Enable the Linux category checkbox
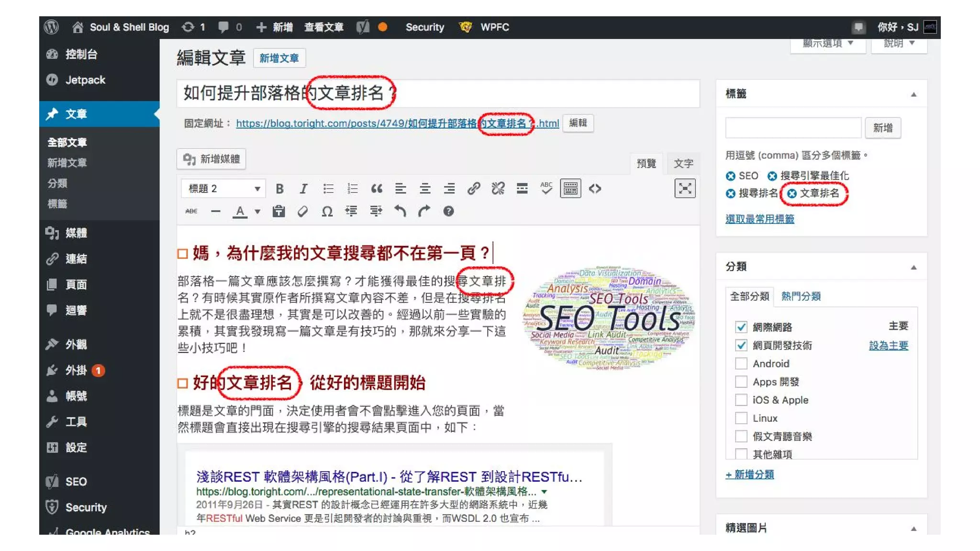 (x=741, y=418)
